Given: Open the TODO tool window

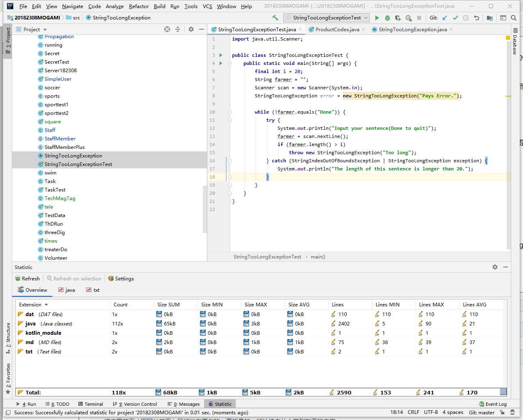Looking at the screenshot, I should pos(57,404).
